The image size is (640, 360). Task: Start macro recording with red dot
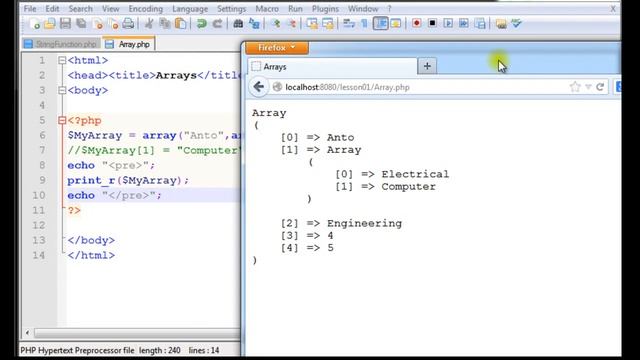tap(416, 23)
